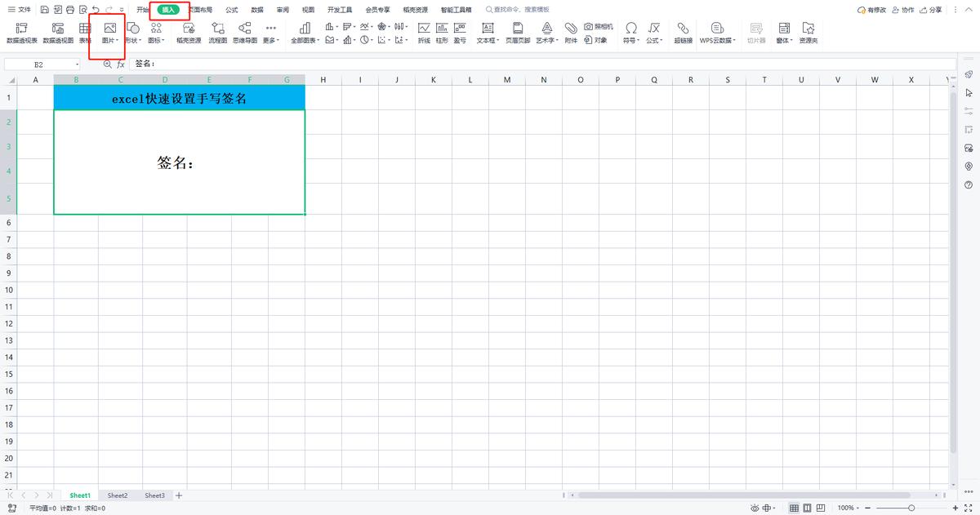Click the 照相机 (Camera) tool

pyautogui.click(x=599, y=27)
